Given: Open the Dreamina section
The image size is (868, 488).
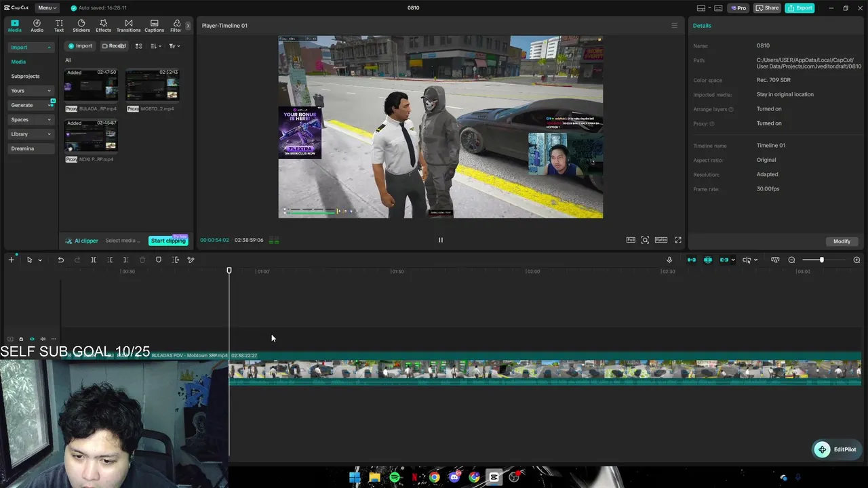Looking at the screenshot, I should click(31, 148).
